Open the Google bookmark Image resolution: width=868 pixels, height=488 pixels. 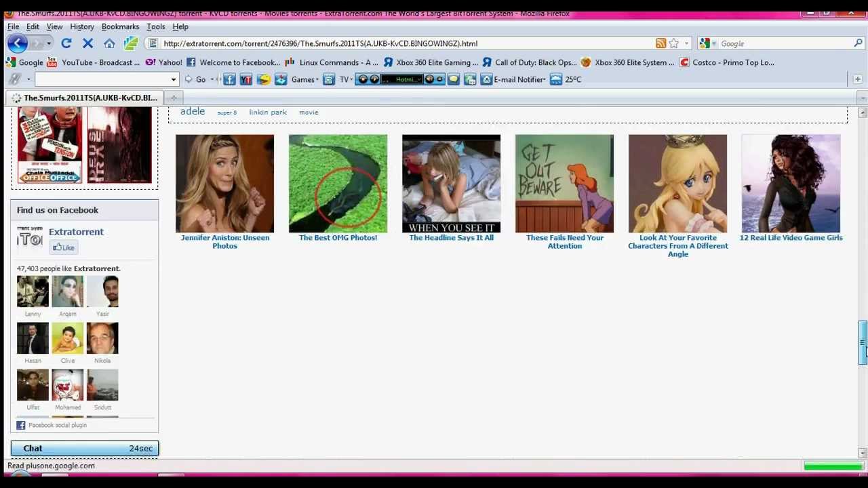(25, 62)
